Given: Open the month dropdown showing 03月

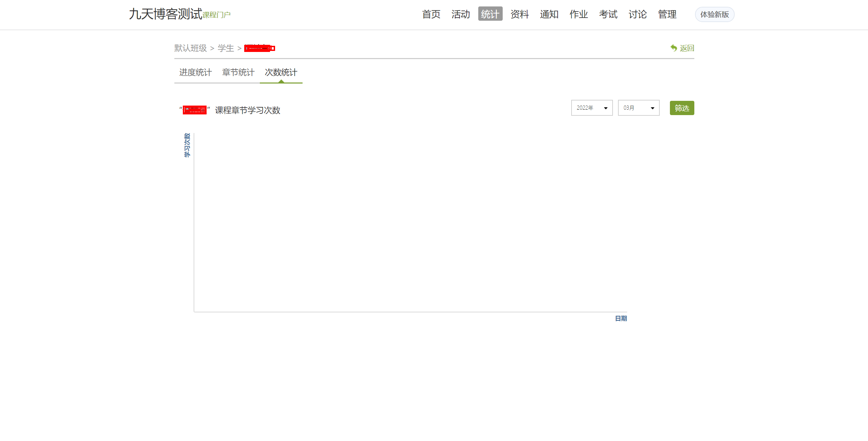Looking at the screenshot, I should click(638, 108).
